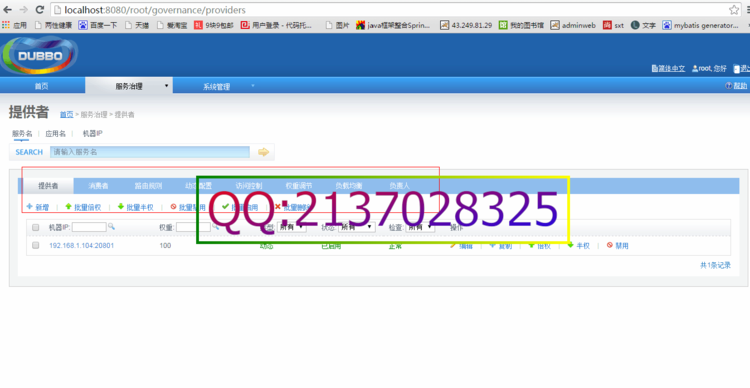Open the 192.168.1.104:20801 provider link
The height and width of the screenshot is (388, 750).
[x=81, y=245]
